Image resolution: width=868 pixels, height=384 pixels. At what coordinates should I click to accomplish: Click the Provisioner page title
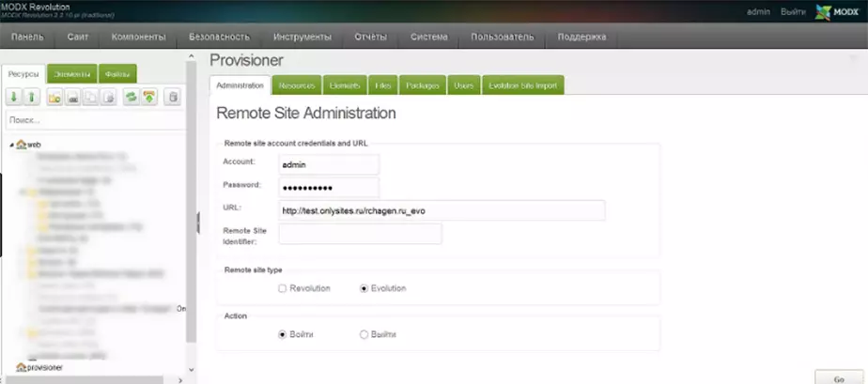(x=246, y=60)
